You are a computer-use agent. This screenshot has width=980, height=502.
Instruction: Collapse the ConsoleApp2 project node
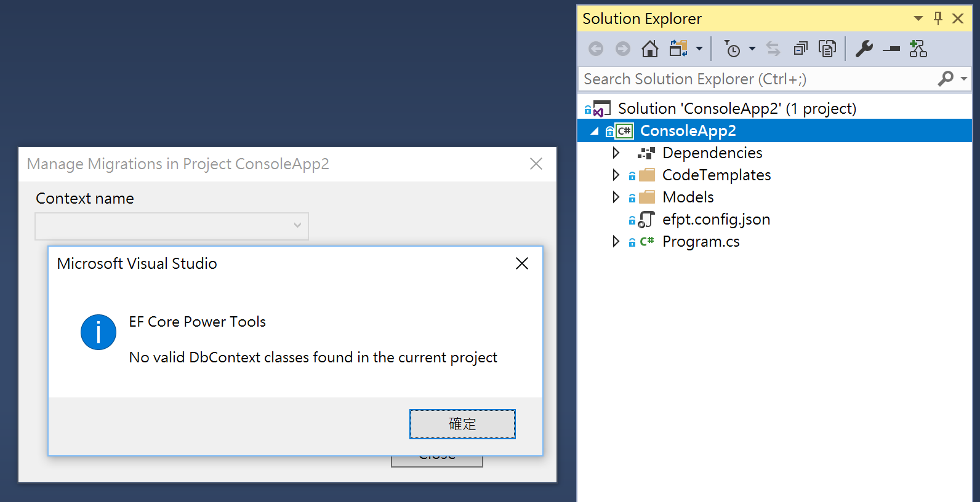click(594, 131)
